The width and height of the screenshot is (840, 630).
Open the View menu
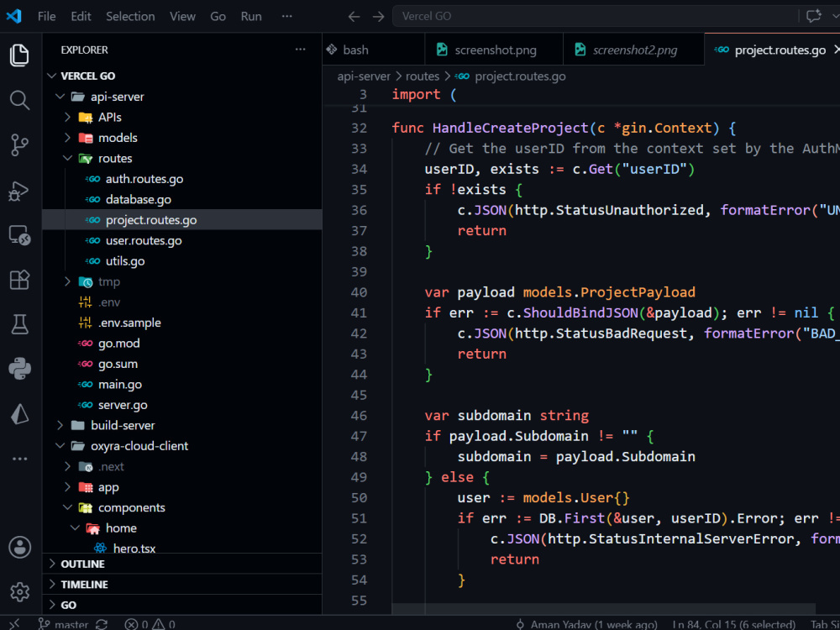[182, 17]
